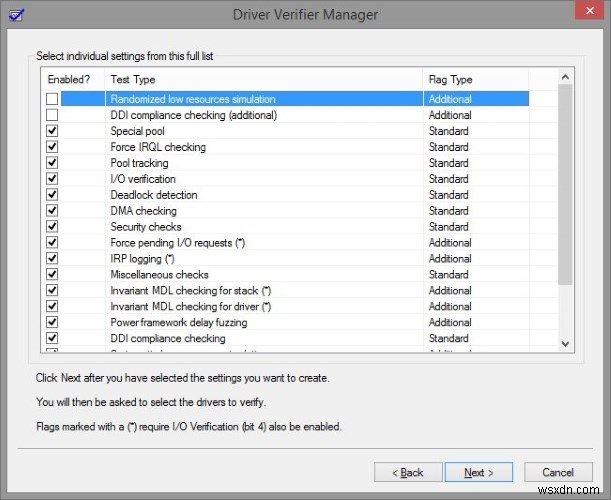The width and height of the screenshot is (611, 500).
Task: Click Standard flag in Miscellaneous checks row
Action: 449,275
